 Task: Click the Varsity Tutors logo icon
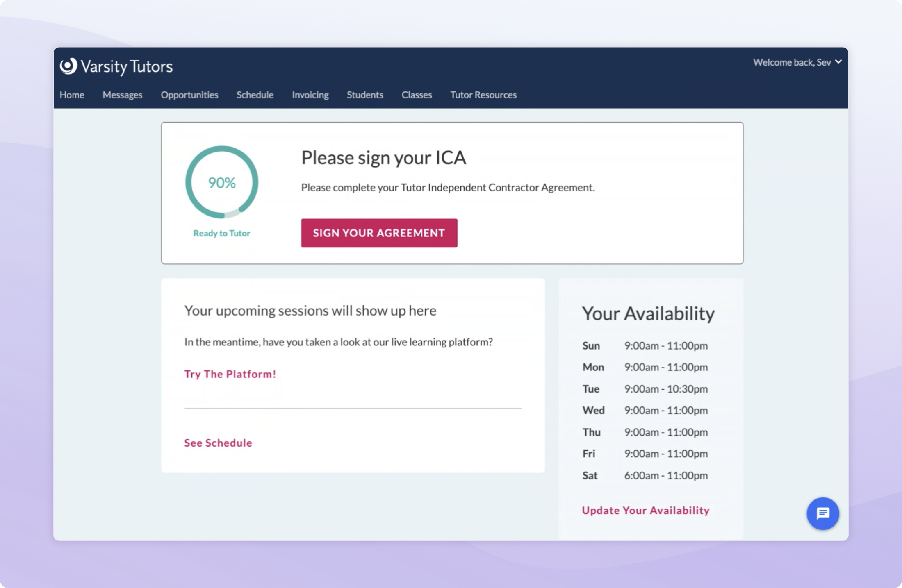point(68,66)
